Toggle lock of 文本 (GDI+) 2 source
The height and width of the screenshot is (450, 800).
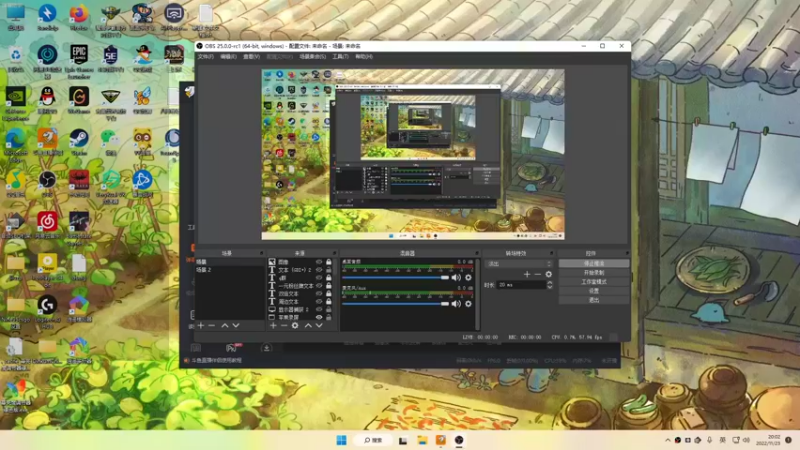(x=329, y=270)
